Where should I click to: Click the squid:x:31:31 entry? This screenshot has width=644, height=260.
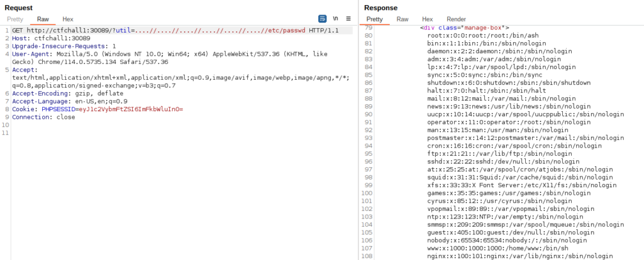click(x=520, y=177)
